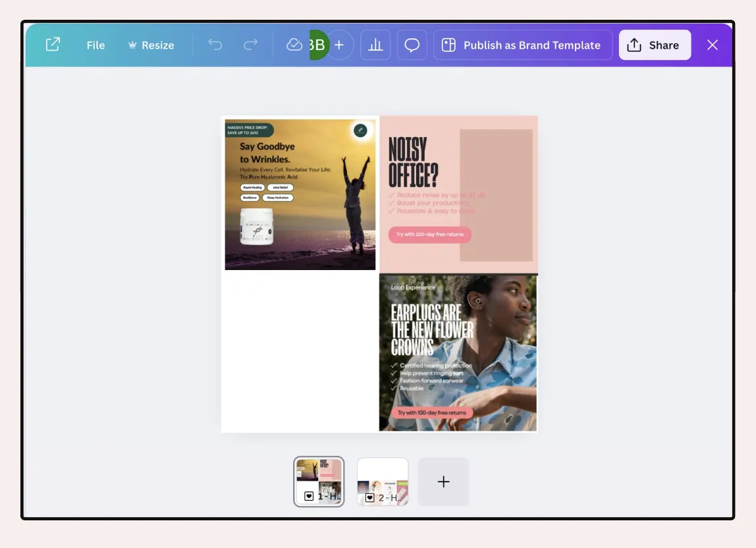Select the Earplugs flower crowns image
The width and height of the screenshot is (756, 548).
458,352
